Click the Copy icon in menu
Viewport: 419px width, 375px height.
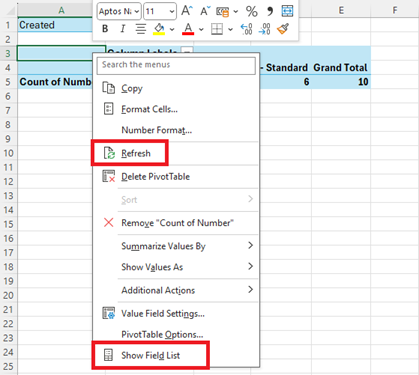coord(108,88)
